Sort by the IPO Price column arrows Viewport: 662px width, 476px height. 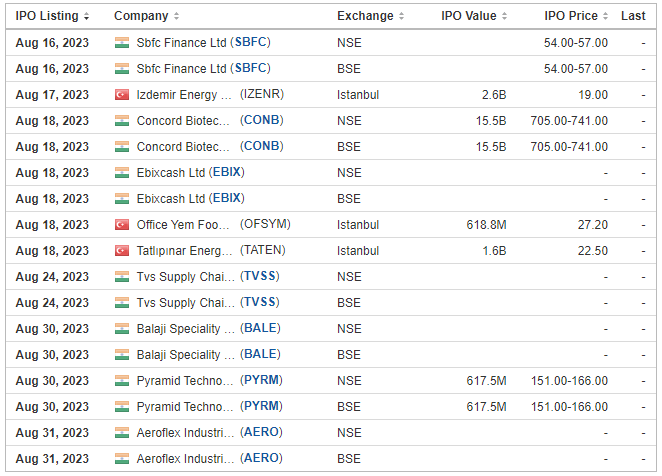(x=605, y=16)
